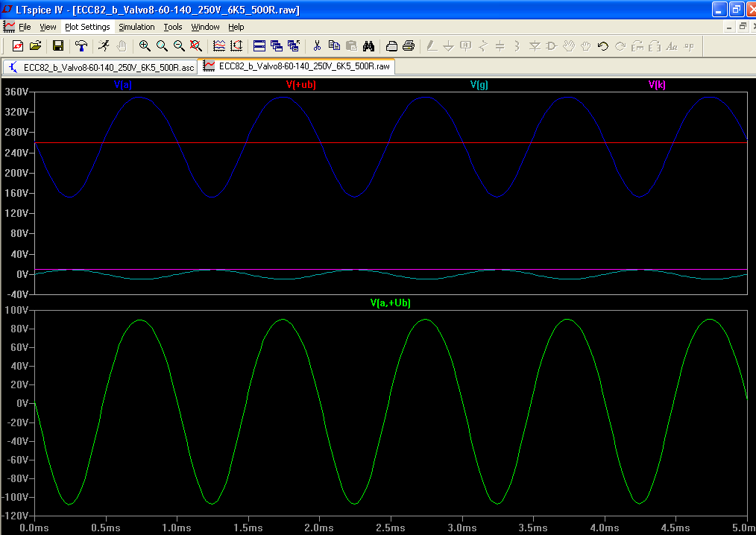Click the green V(a,+Ub) trace label
This screenshot has width=756, height=535.
coord(391,303)
